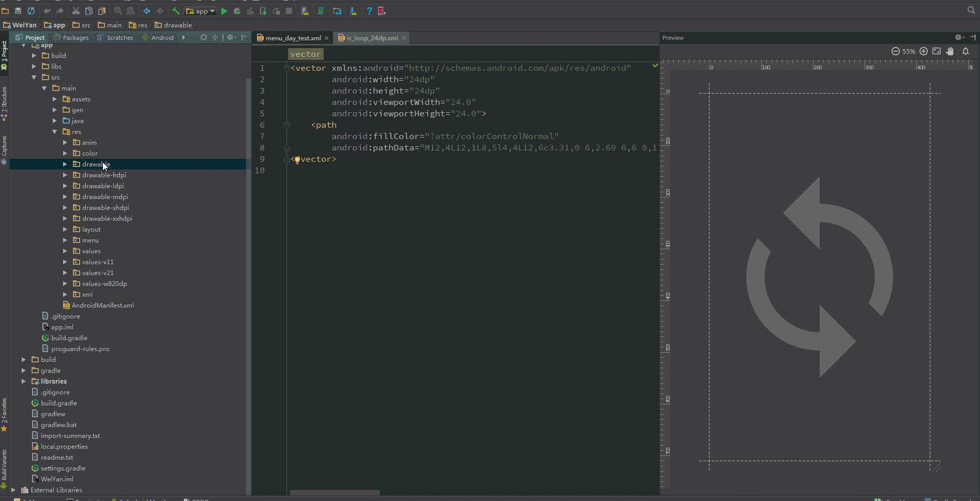
Task: Toggle the Favorites tool window side button
Action: [x=4, y=415]
